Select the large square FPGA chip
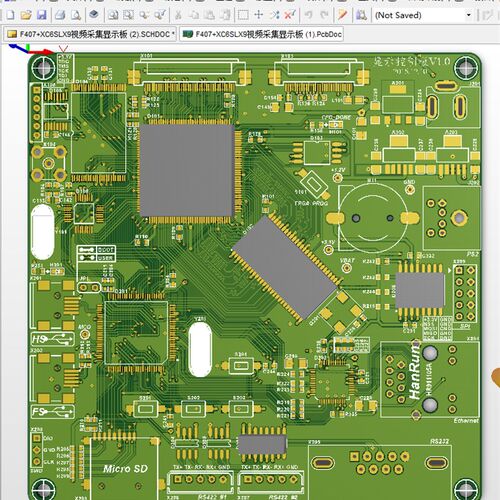The width and height of the screenshot is (500, 500). click(187, 171)
